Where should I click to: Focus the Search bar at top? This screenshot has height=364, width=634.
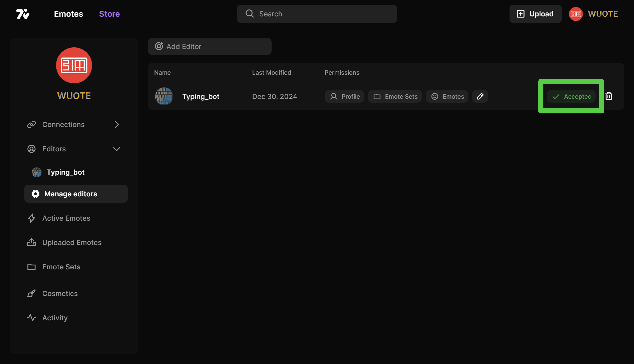(x=317, y=14)
